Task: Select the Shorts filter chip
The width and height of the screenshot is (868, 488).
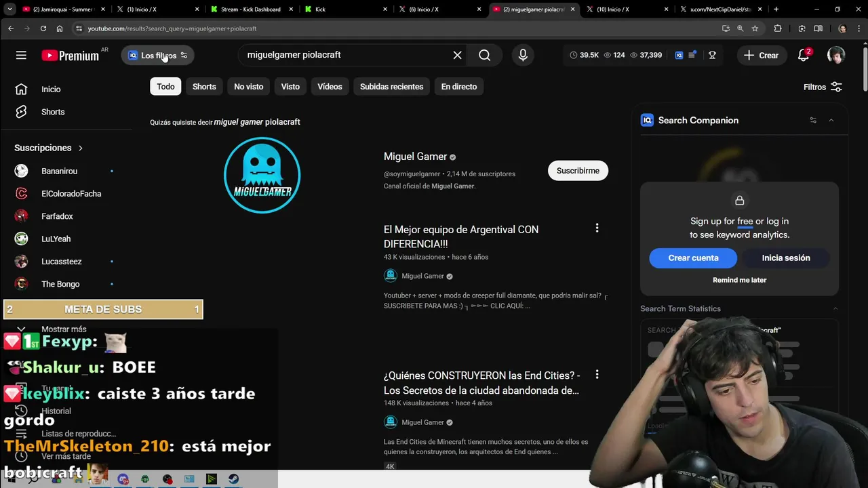Action: tap(204, 87)
